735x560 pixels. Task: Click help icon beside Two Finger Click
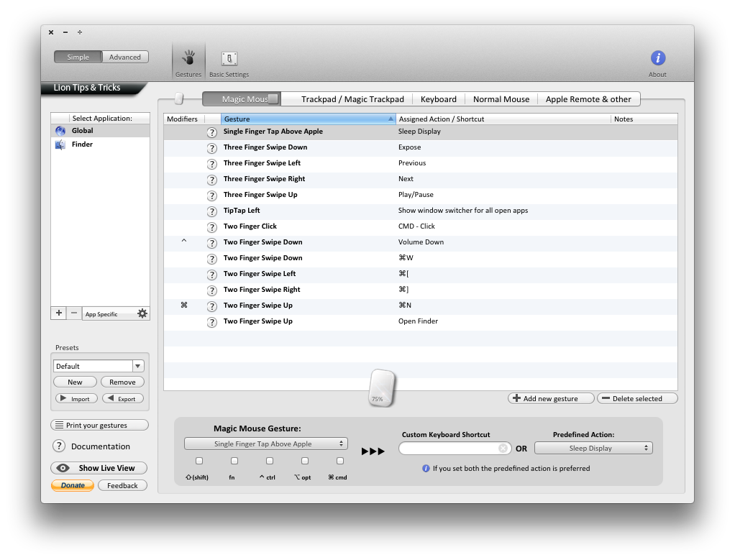coord(212,227)
